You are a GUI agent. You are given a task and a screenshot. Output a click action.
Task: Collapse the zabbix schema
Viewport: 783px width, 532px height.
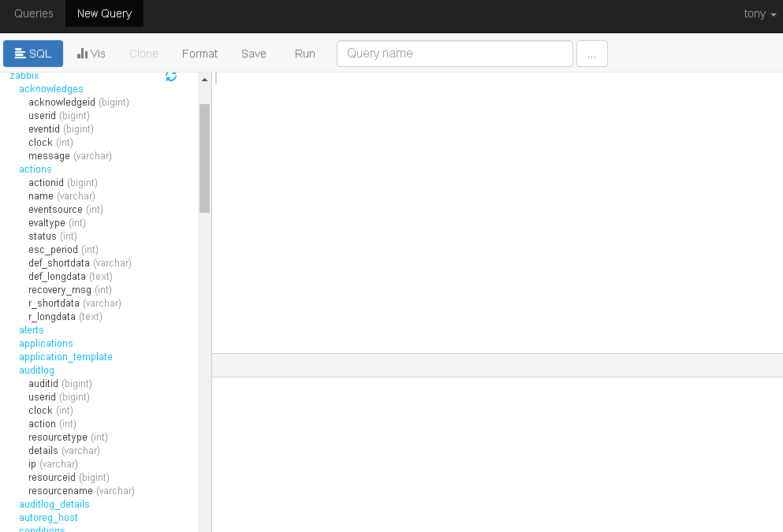coord(24,76)
